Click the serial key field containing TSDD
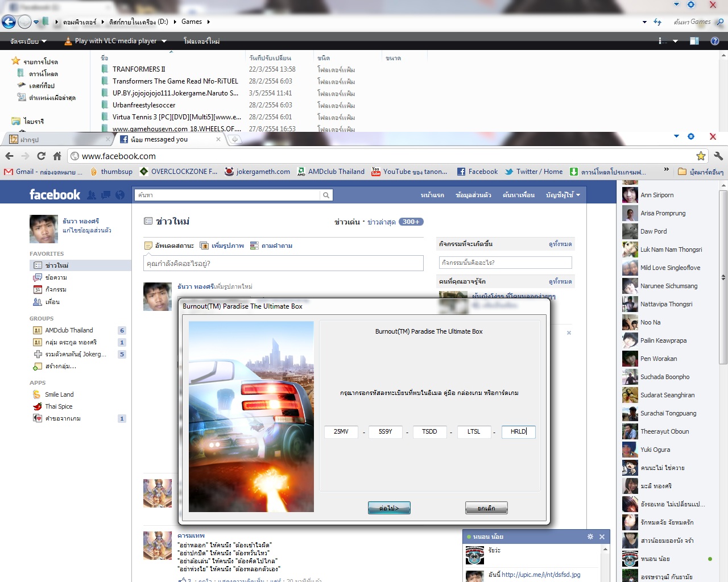 pos(429,432)
